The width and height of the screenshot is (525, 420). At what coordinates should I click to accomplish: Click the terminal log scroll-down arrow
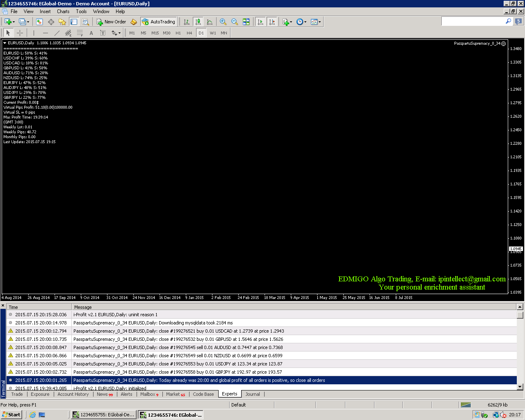[520, 387]
